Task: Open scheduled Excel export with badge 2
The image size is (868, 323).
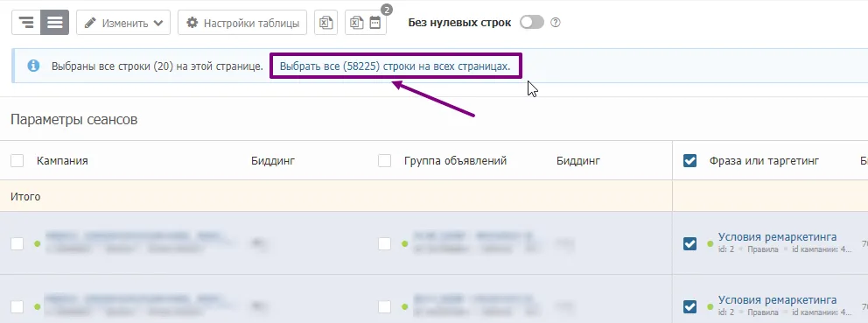Action: tap(366, 23)
